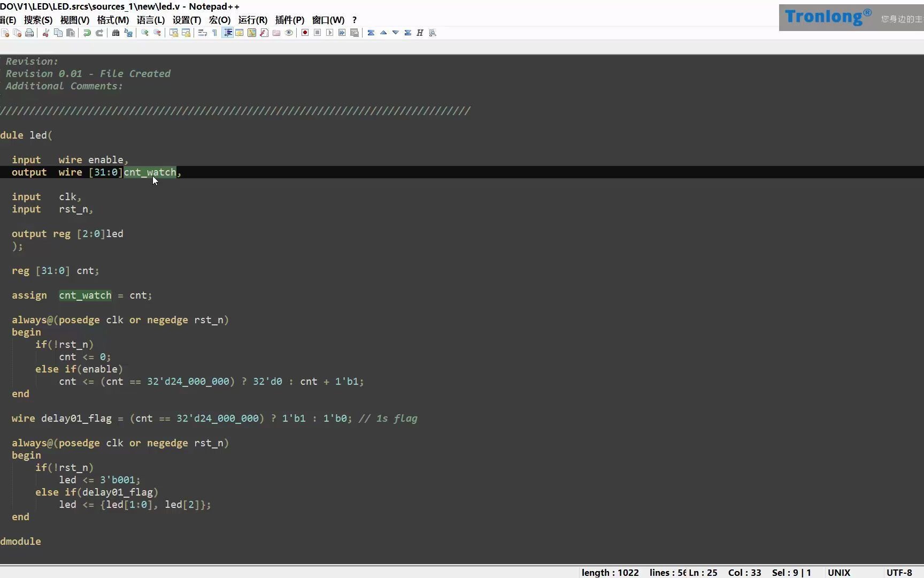The height and width of the screenshot is (578, 924).
Task: Zoom in with magnifier plus icon
Action: 144,33
